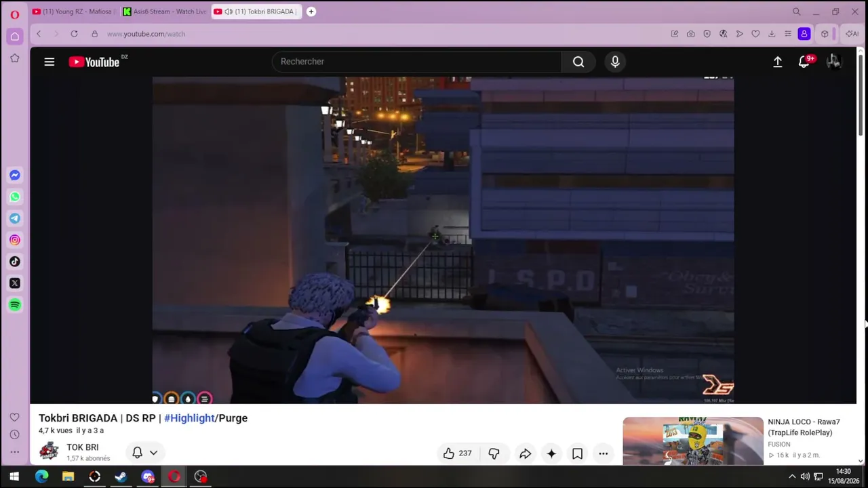Open browsing history clock in sidebar

[x=14, y=434]
